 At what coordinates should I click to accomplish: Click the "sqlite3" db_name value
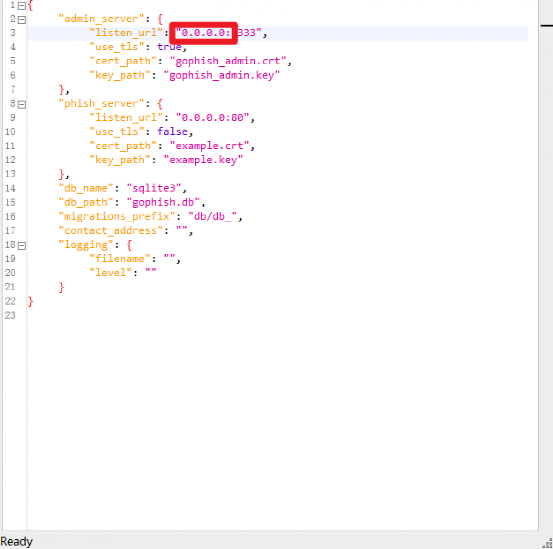154,188
